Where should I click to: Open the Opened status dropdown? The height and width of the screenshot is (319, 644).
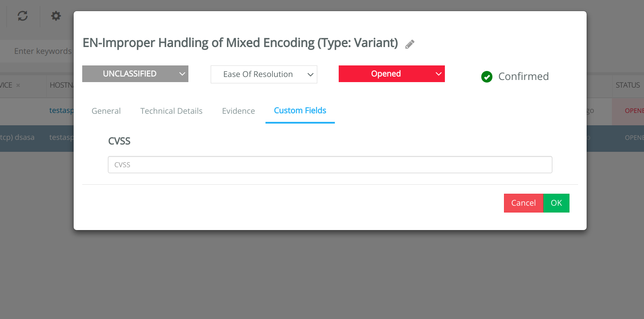[392, 74]
